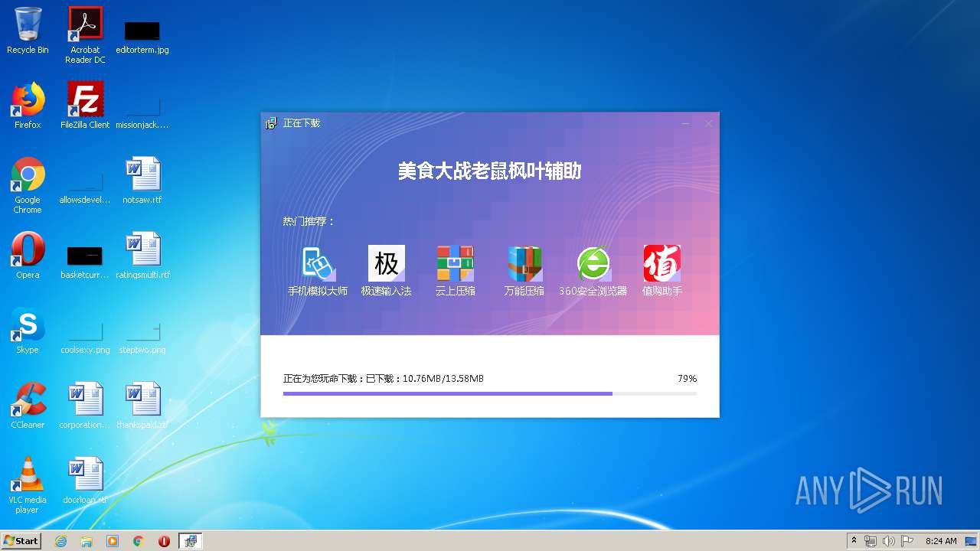The height and width of the screenshot is (551, 980).
Task: Launch Internet Explorer from the taskbar
Action: coord(60,541)
